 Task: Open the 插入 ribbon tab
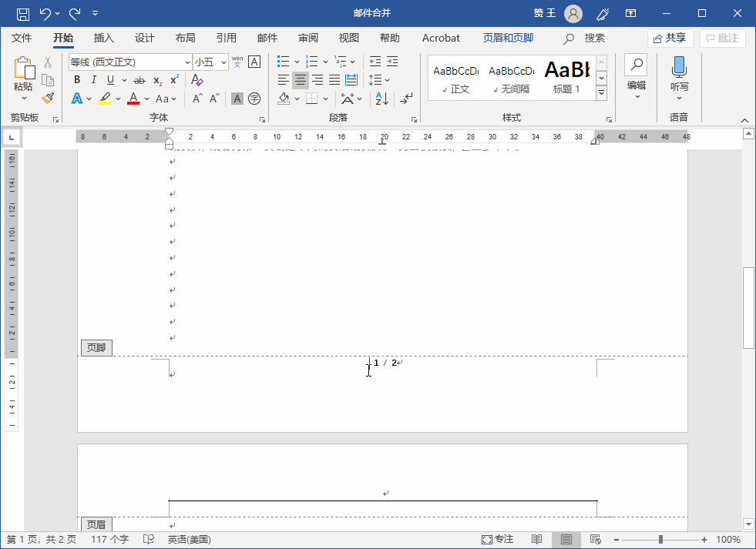point(103,38)
